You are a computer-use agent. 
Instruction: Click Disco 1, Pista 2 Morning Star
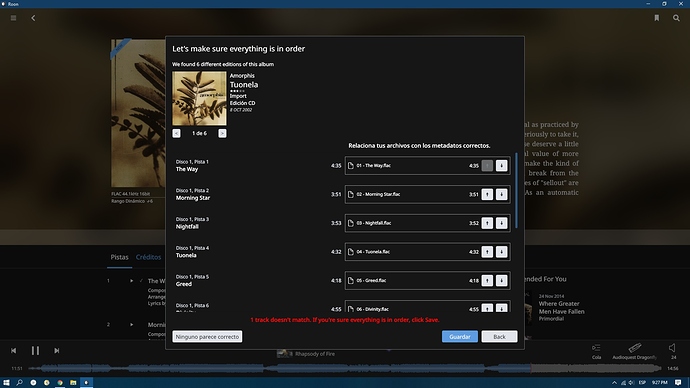(193, 194)
